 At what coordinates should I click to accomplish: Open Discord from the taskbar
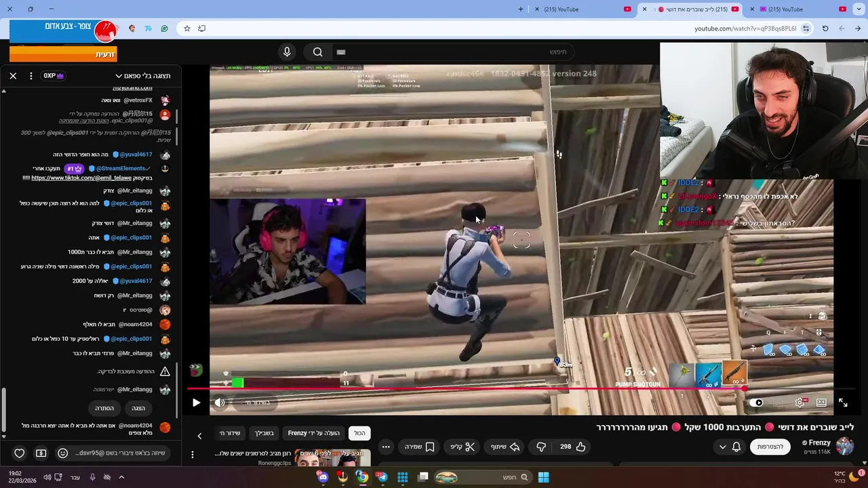coord(323,477)
